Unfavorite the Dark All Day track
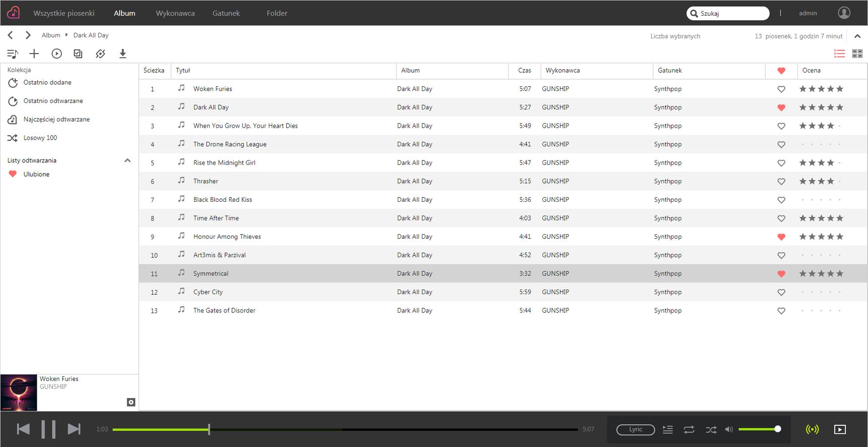This screenshot has height=447, width=868. coord(781,107)
